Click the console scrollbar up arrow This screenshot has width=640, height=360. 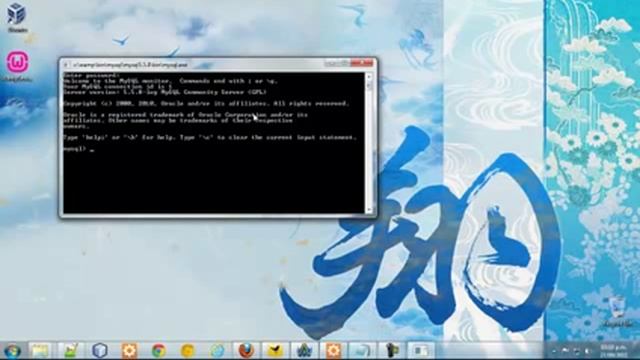pos(369,76)
